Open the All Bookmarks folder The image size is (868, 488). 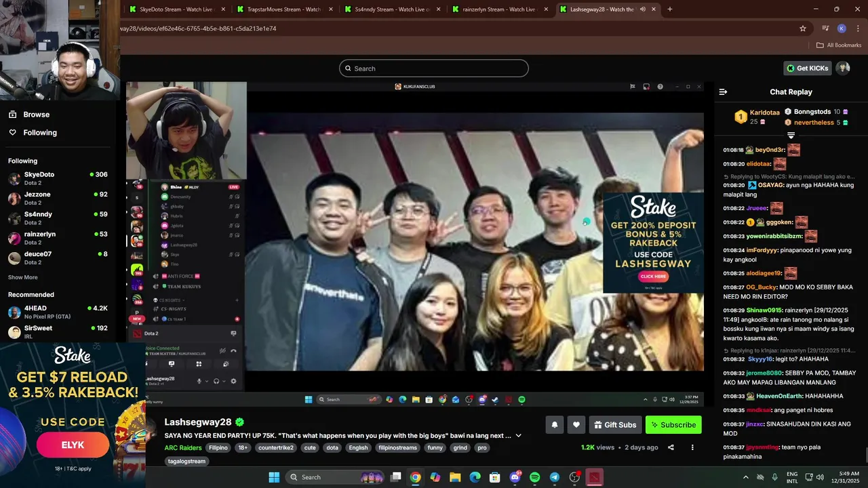point(839,45)
